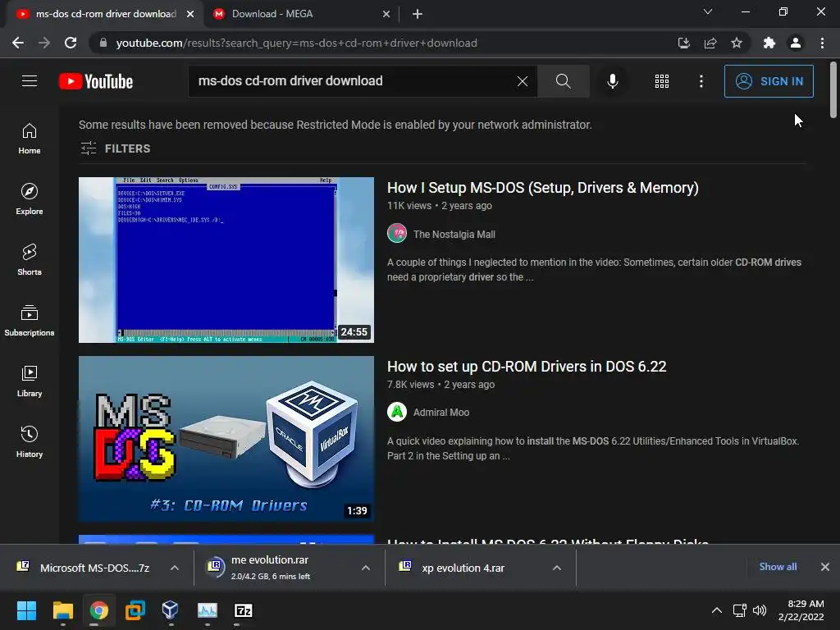Open a new browser tab

click(418, 14)
